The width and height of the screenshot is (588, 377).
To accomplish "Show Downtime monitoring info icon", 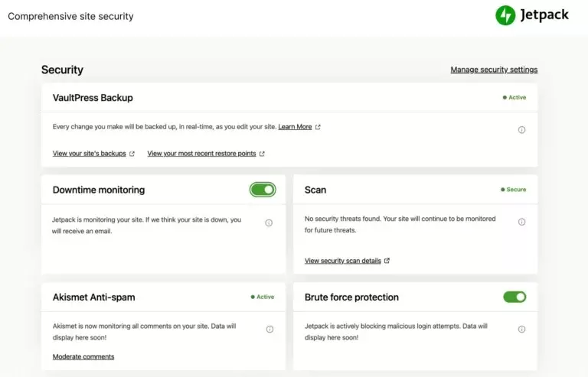I will click(269, 223).
